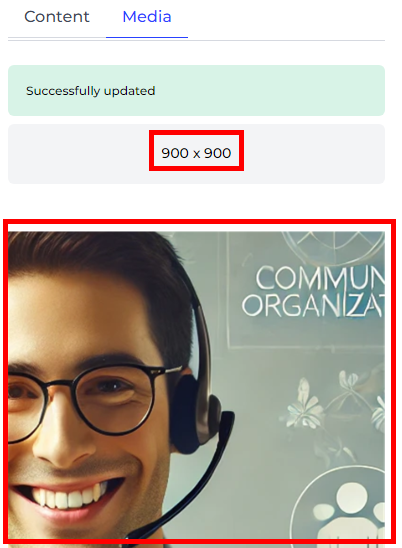Image resolution: width=402 pixels, height=548 pixels.
Task: Click the Successfully updated notification banner
Action: (x=196, y=91)
